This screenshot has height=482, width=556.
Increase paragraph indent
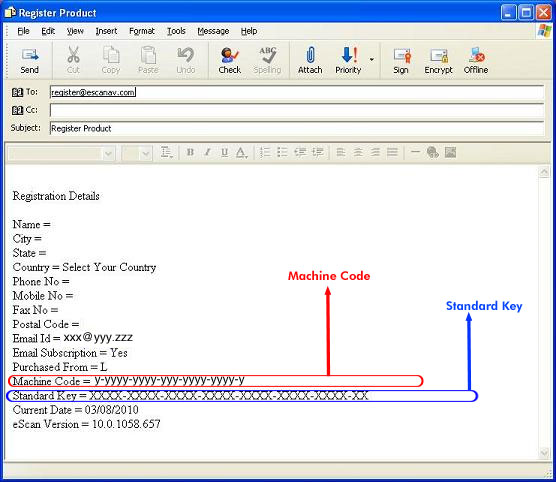coord(317,153)
